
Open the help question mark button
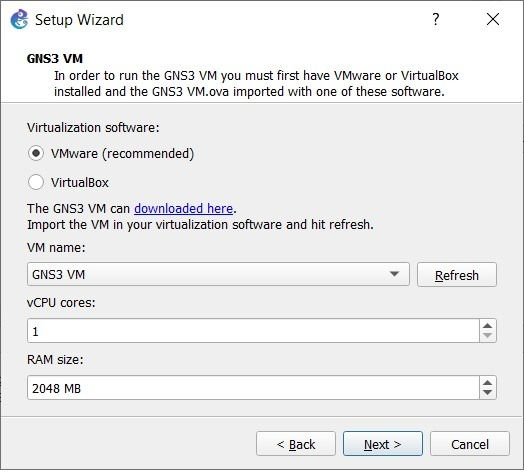pos(435,19)
